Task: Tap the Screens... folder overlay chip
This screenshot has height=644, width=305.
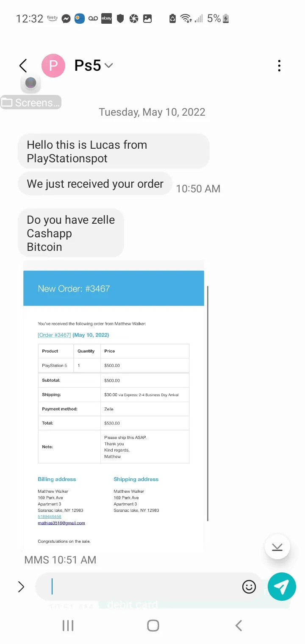Action: point(31,103)
